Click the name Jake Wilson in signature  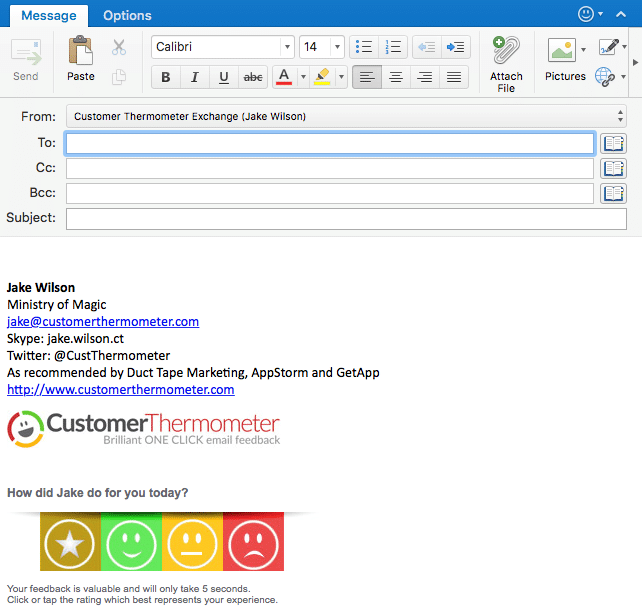pos(41,288)
